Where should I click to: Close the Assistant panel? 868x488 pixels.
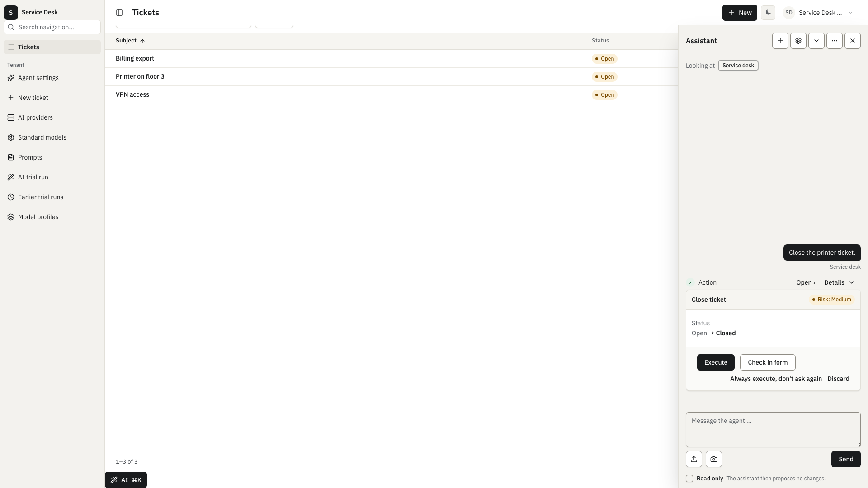click(853, 41)
